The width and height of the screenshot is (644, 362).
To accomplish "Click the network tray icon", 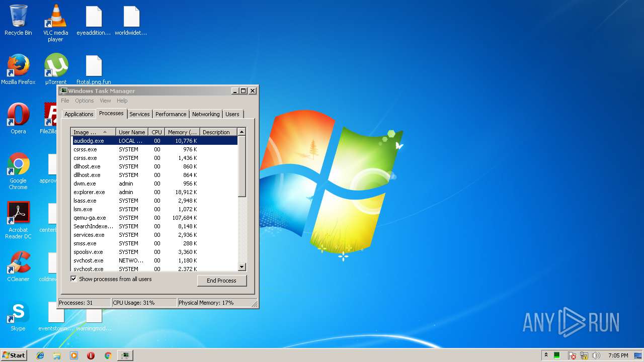I will (584, 355).
